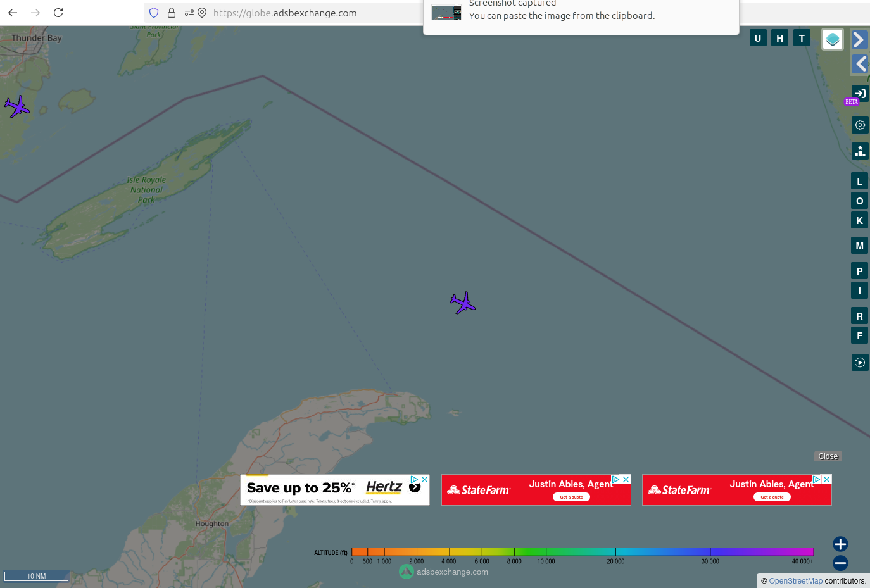870x588 pixels.
Task: Toggle the H button
Action: pyautogui.click(x=779, y=38)
